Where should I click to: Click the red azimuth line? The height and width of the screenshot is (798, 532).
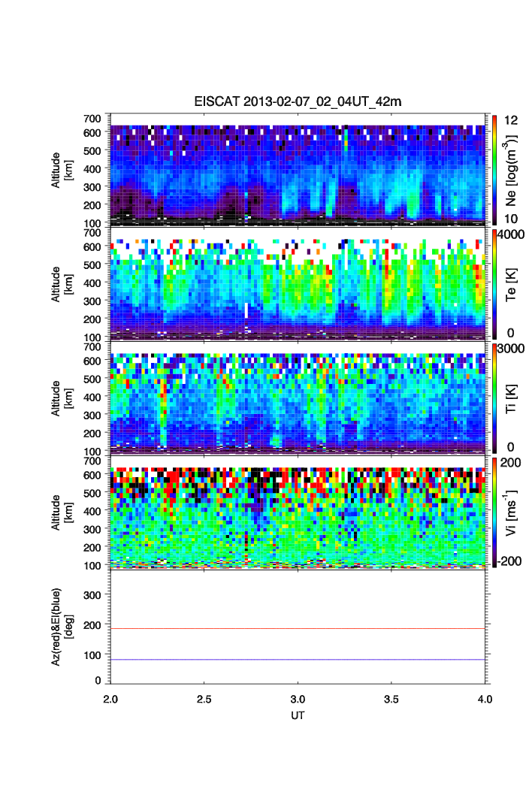298,628
